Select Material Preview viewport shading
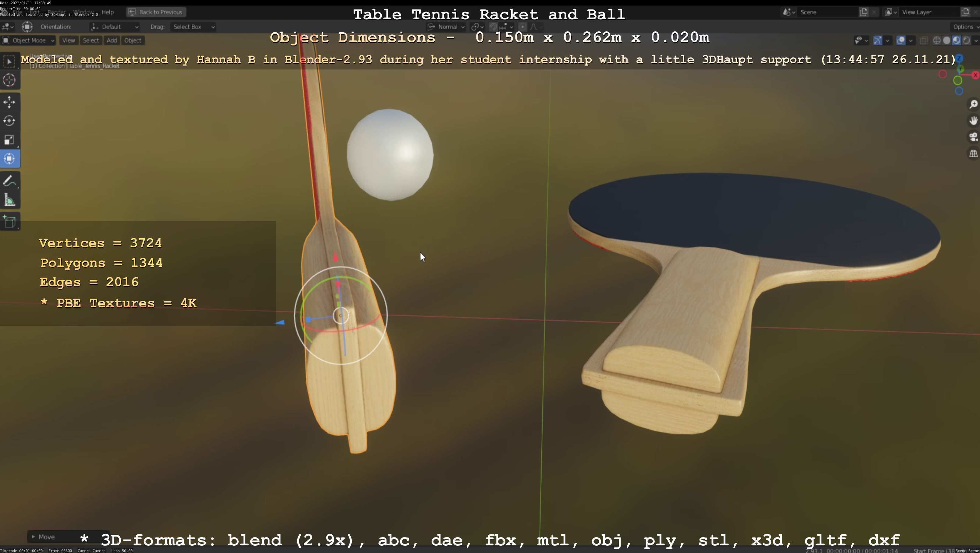 (x=957, y=40)
